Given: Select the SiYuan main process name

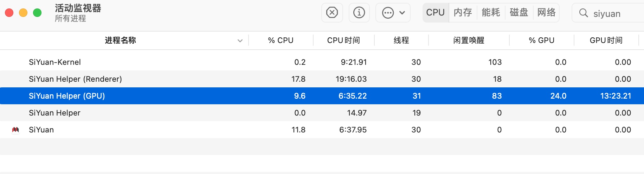Looking at the screenshot, I should [x=41, y=130].
